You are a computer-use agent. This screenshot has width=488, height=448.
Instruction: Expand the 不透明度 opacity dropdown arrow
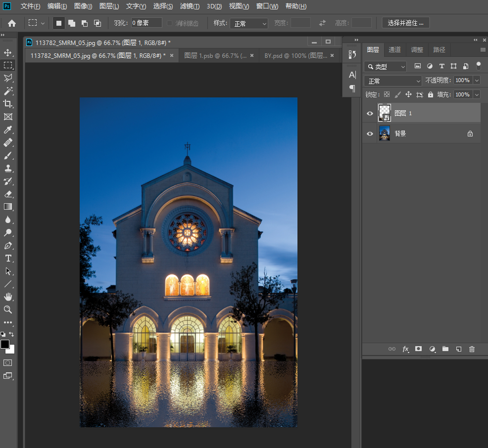click(477, 80)
